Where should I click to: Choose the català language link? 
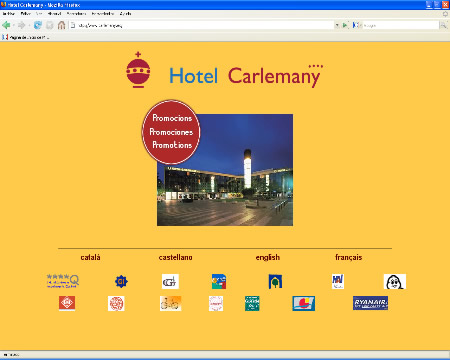point(90,257)
